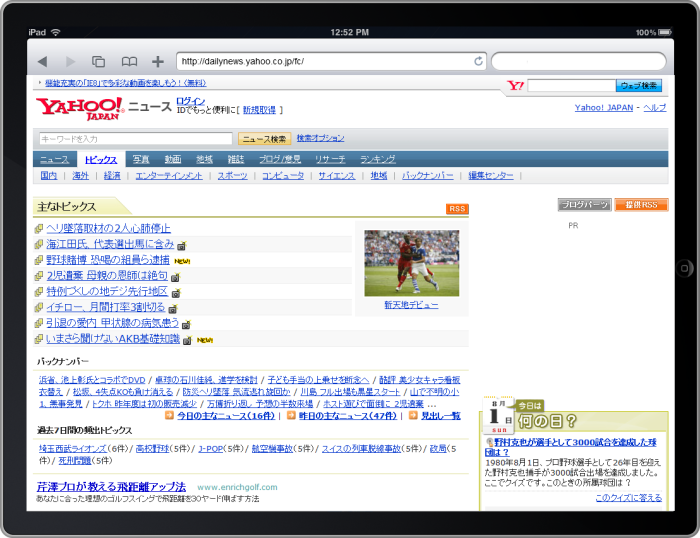Open the 国内 category link
The height and width of the screenshot is (538, 700).
point(49,175)
